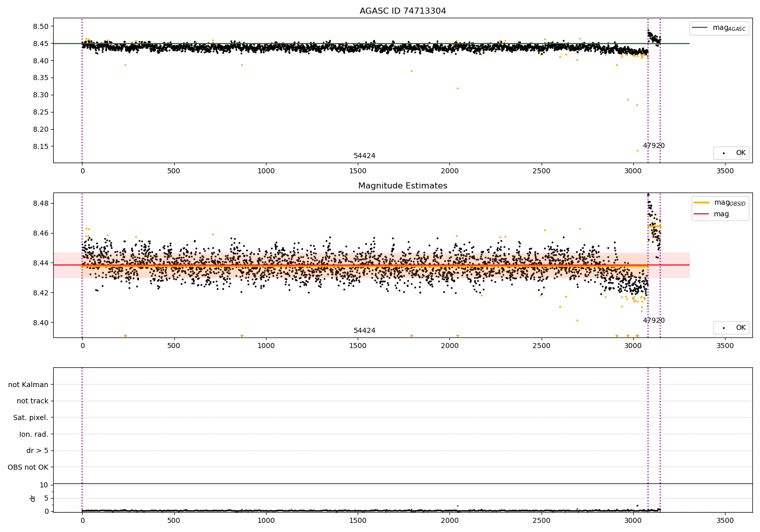Click the rotated "dr" axis label
The height and width of the screenshot is (532, 760).
(33, 498)
